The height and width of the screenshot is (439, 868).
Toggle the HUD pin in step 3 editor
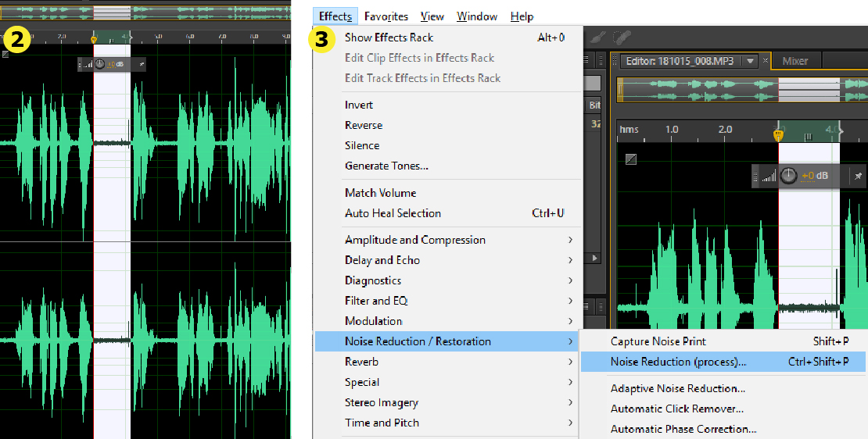tap(857, 177)
